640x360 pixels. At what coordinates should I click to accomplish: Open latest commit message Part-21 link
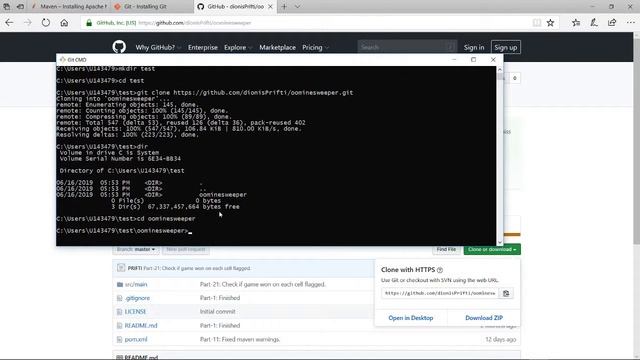[x=197, y=269]
